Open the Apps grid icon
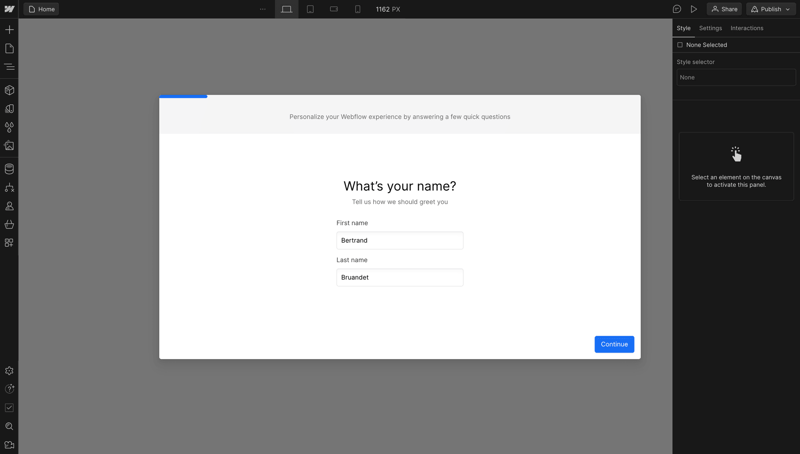The height and width of the screenshot is (454, 800). pyautogui.click(x=9, y=243)
